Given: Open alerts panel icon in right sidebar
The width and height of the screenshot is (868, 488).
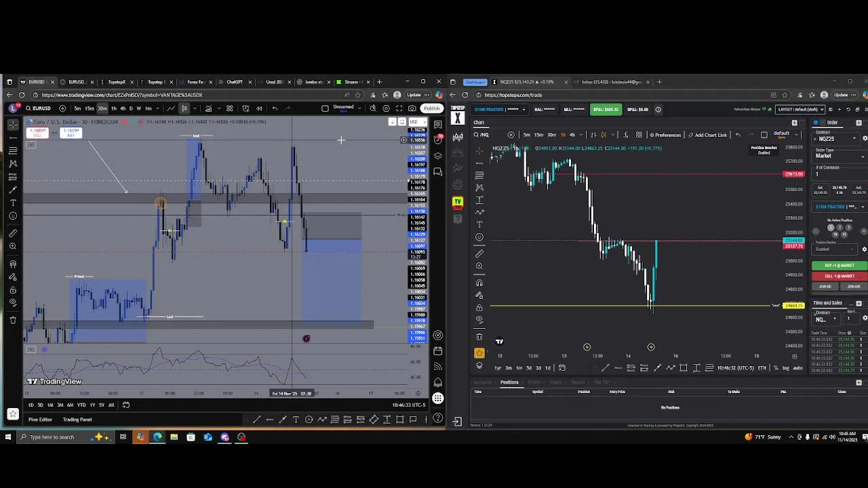Looking at the screenshot, I should [x=438, y=140].
